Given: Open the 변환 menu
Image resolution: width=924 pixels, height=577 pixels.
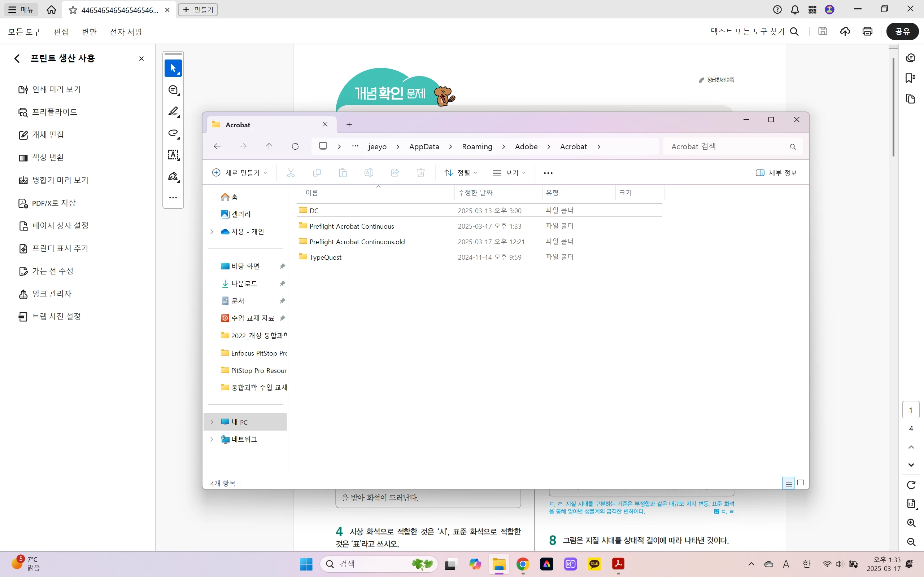Looking at the screenshot, I should pyautogui.click(x=89, y=32).
